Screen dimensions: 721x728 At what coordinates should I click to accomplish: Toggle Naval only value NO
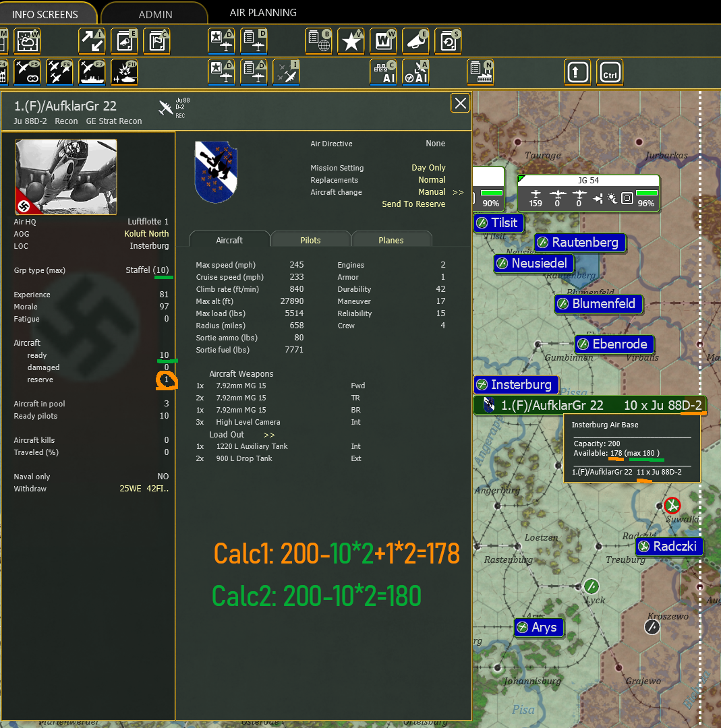pyautogui.click(x=163, y=477)
